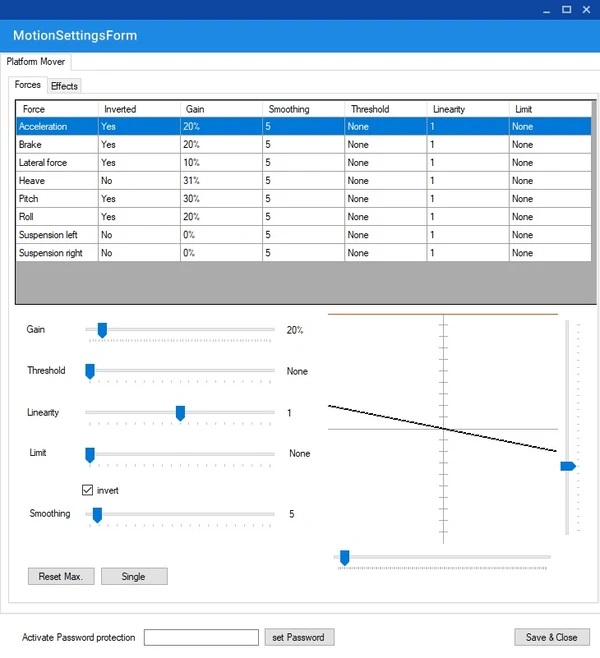
Task: Click the Reset Max. button
Action: (x=61, y=577)
